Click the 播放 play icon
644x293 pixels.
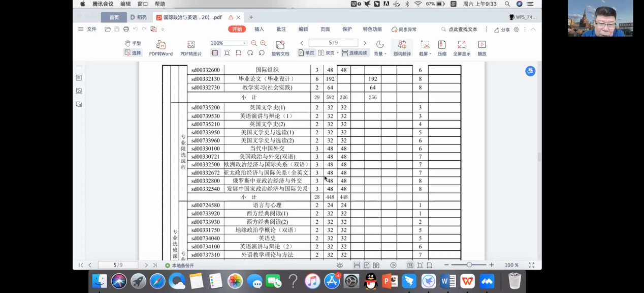tap(481, 45)
